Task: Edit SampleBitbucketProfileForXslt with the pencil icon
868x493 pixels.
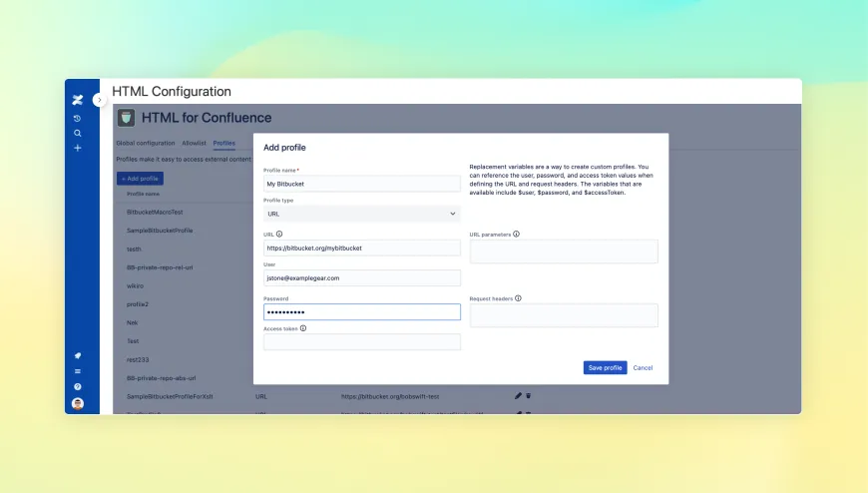Action: click(518, 396)
